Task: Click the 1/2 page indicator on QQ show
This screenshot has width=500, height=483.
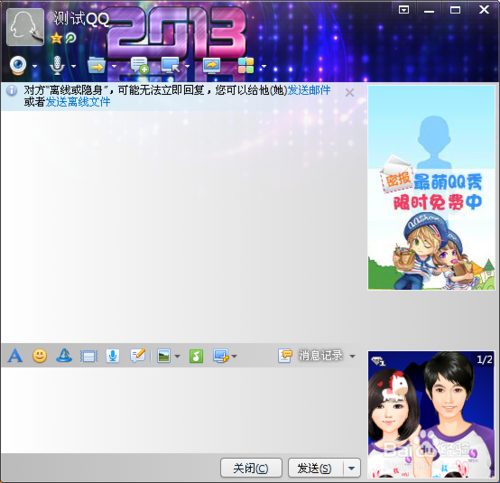Action: (484, 359)
